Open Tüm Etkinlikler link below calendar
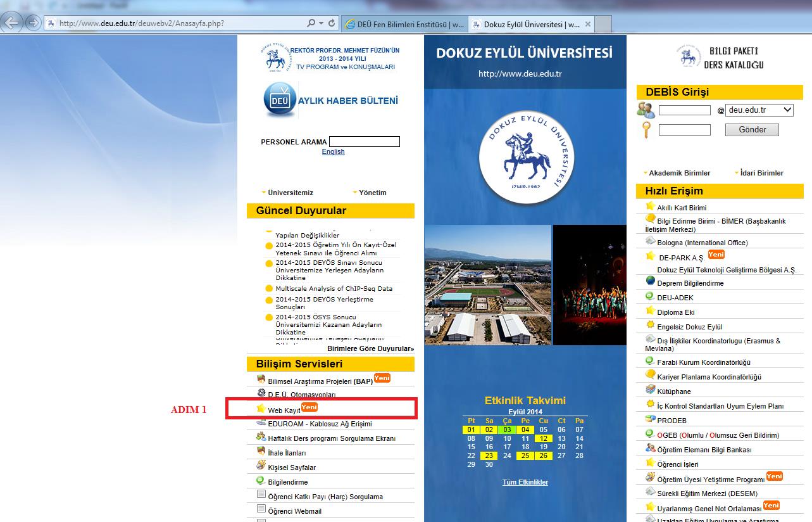Screen dimensions: 812x522 (x=525, y=483)
